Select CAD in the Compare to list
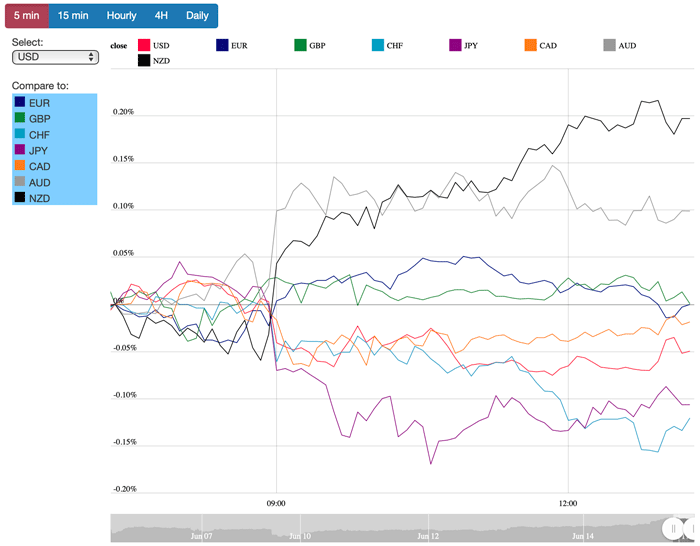The width and height of the screenshot is (700, 546). [40, 167]
